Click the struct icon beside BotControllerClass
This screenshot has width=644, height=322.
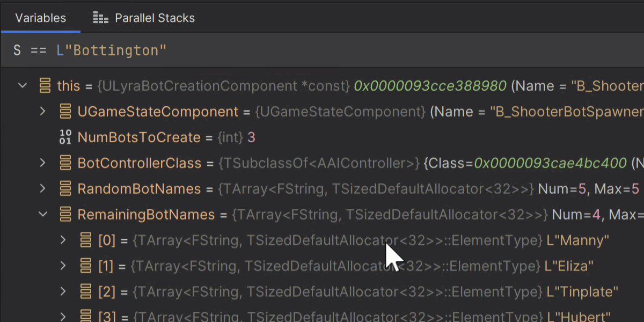(65, 163)
